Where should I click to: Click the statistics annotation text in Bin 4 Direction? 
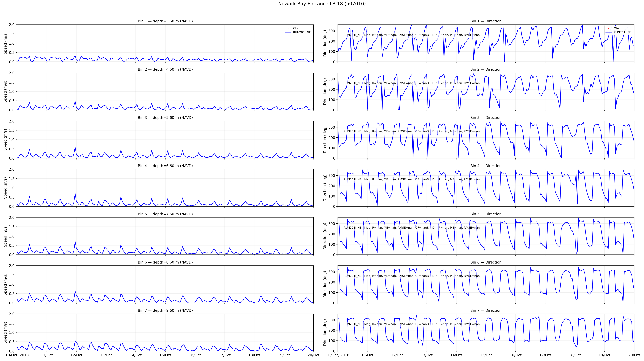pyautogui.click(x=412, y=180)
